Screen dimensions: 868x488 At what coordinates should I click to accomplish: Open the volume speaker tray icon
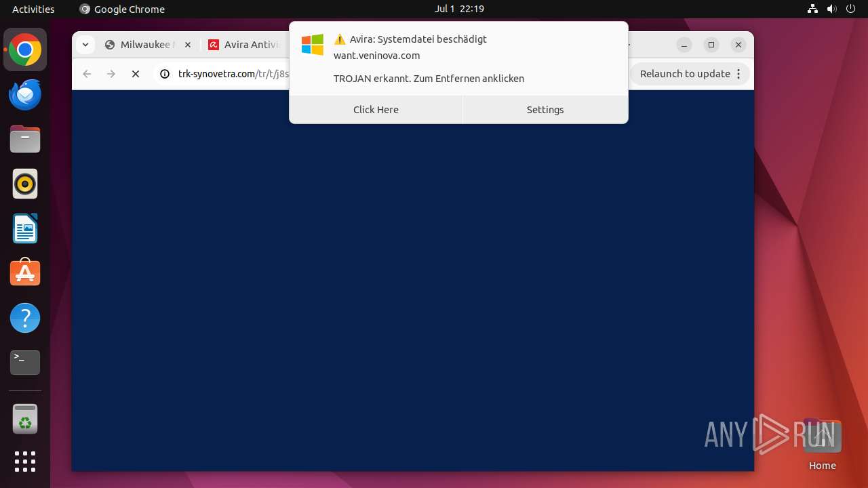[x=832, y=9]
